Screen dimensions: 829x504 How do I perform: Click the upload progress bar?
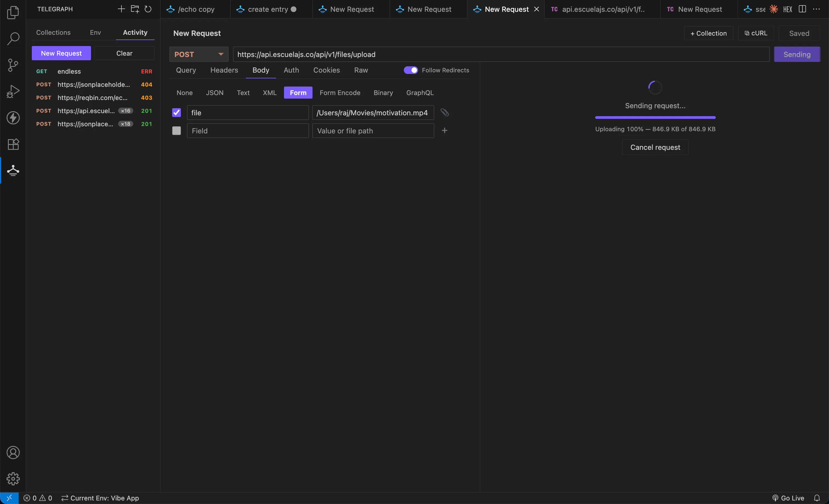coord(655,117)
